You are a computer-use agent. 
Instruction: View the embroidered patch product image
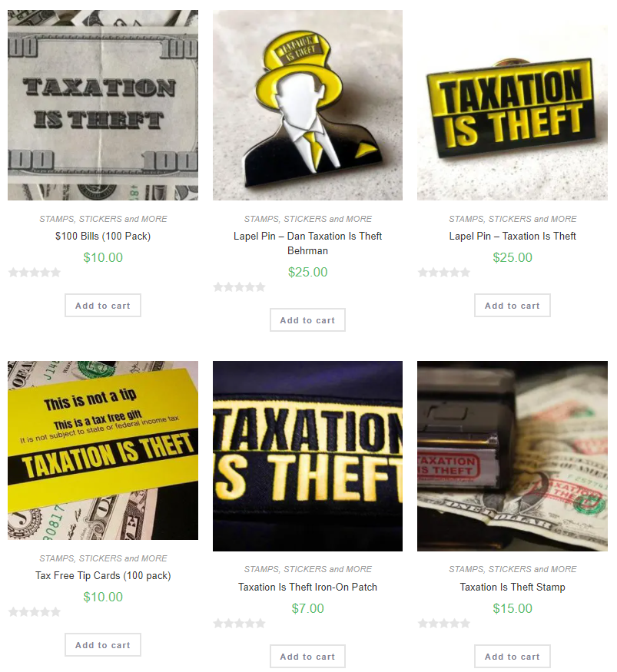tap(307, 456)
